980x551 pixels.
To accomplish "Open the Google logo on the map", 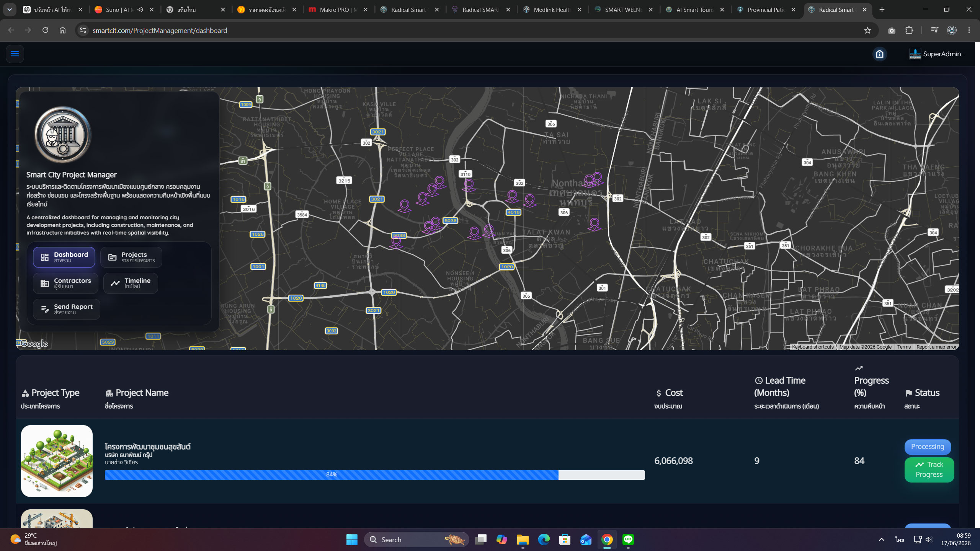I will 34,344.
